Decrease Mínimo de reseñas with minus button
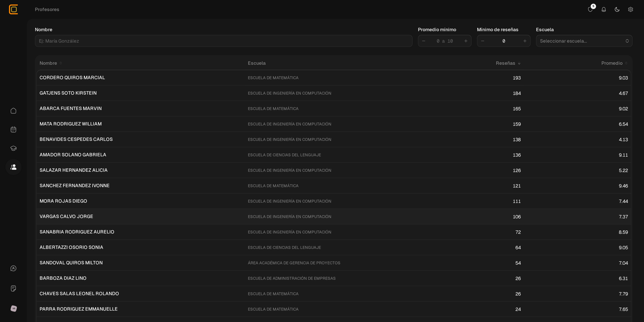 pyautogui.click(x=483, y=41)
